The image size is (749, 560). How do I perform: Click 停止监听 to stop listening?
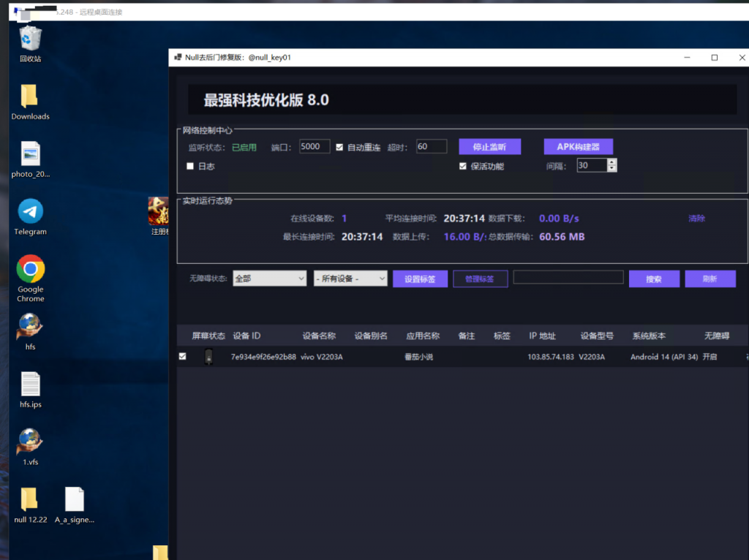click(489, 146)
